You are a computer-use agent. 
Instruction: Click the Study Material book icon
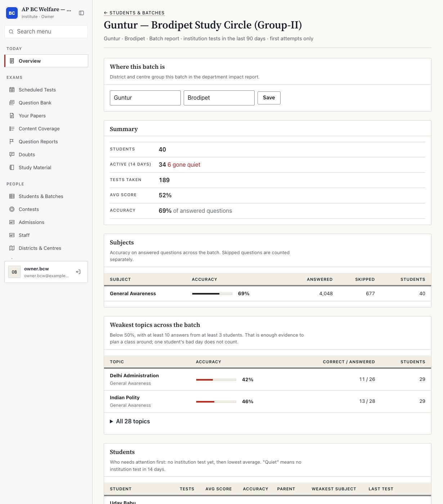pos(12,167)
